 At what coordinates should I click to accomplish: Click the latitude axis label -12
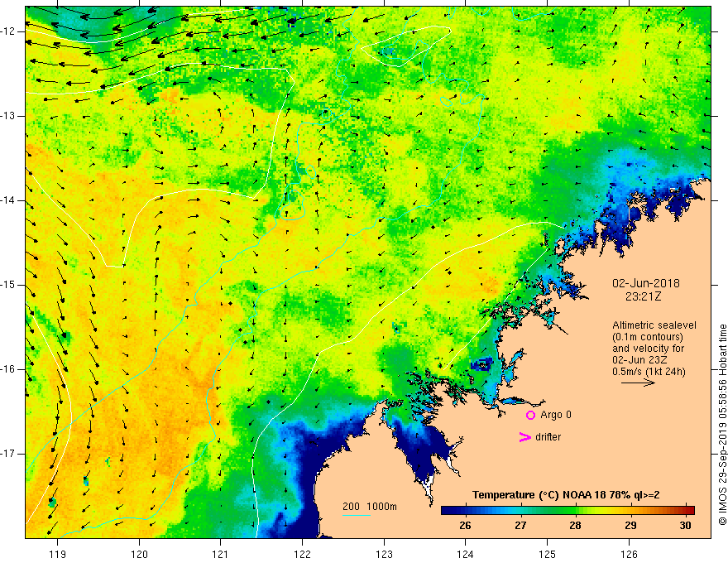tap(10, 31)
